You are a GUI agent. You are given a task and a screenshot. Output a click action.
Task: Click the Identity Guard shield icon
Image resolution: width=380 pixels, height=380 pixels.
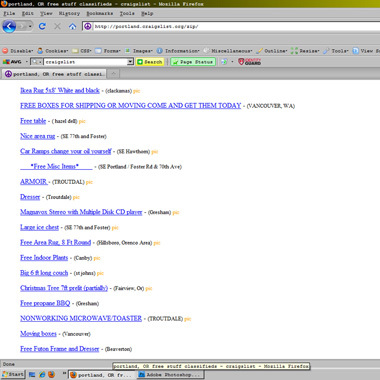click(x=249, y=62)
